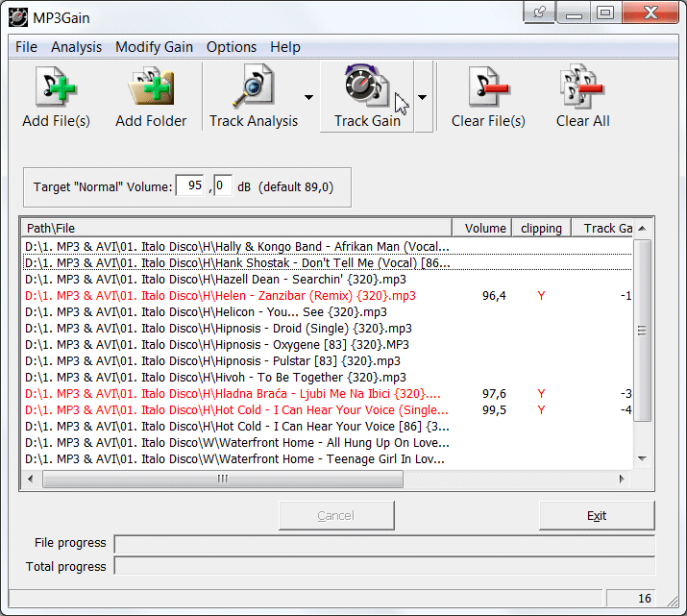Viewport: 687px width, 616px height.
Task: Click the target volume decimal field
Action: (x=223, y=185)
